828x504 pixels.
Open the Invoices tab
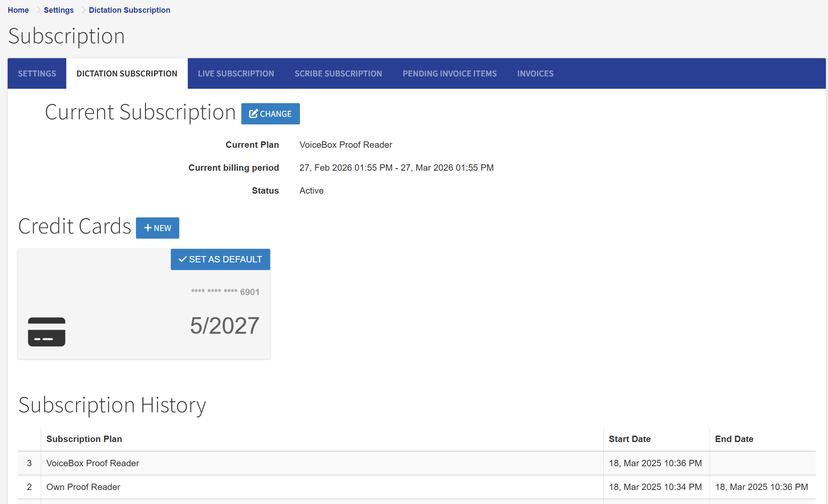(535, 73)
